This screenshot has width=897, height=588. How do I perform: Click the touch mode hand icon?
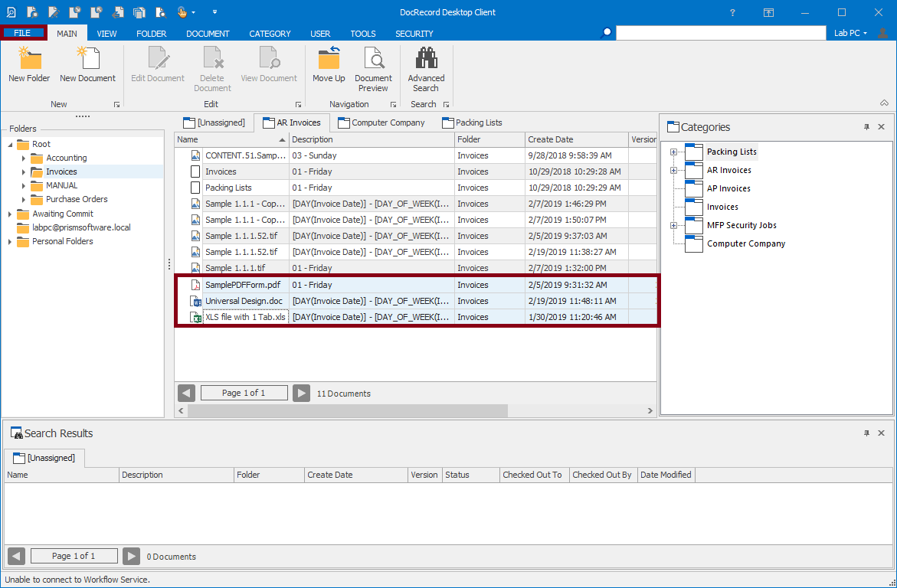[x=182, y=12]
